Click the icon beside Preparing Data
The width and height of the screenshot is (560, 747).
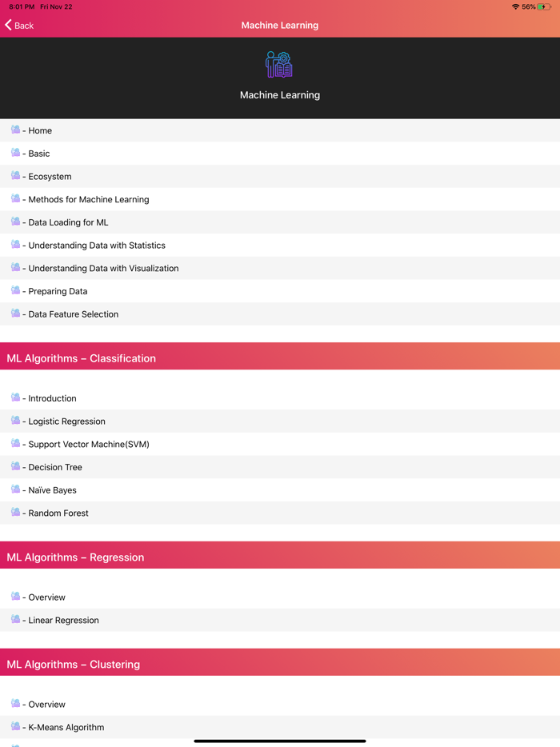[x=16, y=290]
